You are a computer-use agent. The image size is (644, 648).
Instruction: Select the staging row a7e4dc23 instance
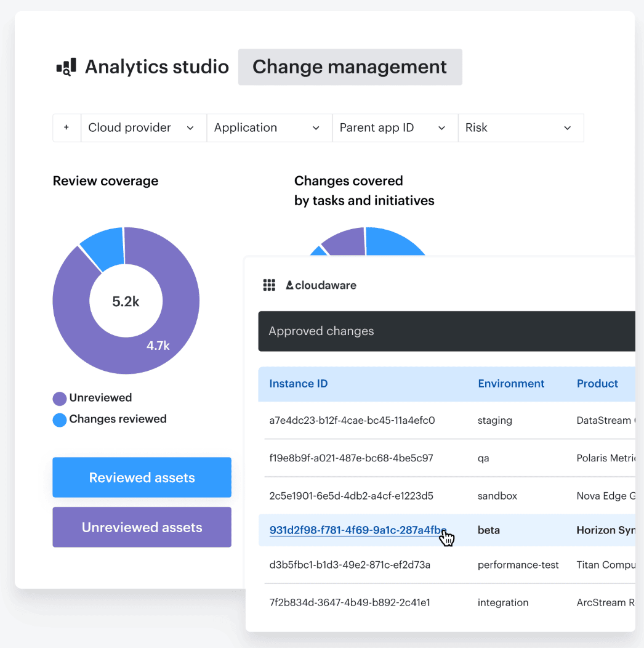(x=352, y=421)
